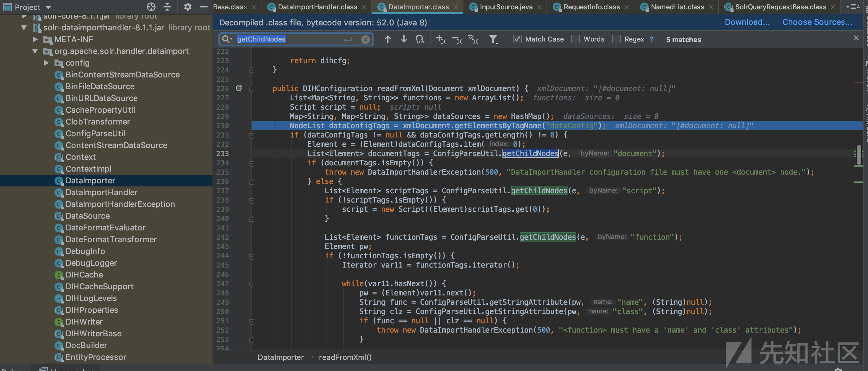Screen dimensions: 868x371
Task: Clear the search field with X icon
Action: 365,39
